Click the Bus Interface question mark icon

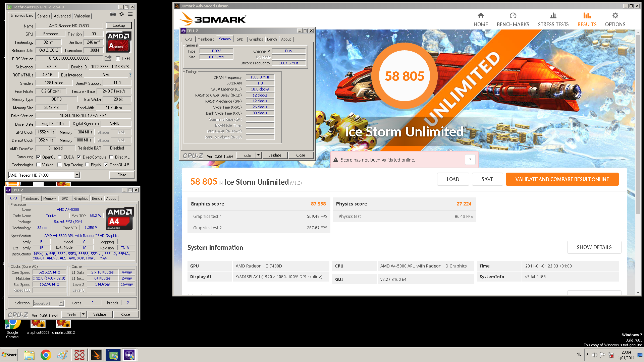point(130,75)
